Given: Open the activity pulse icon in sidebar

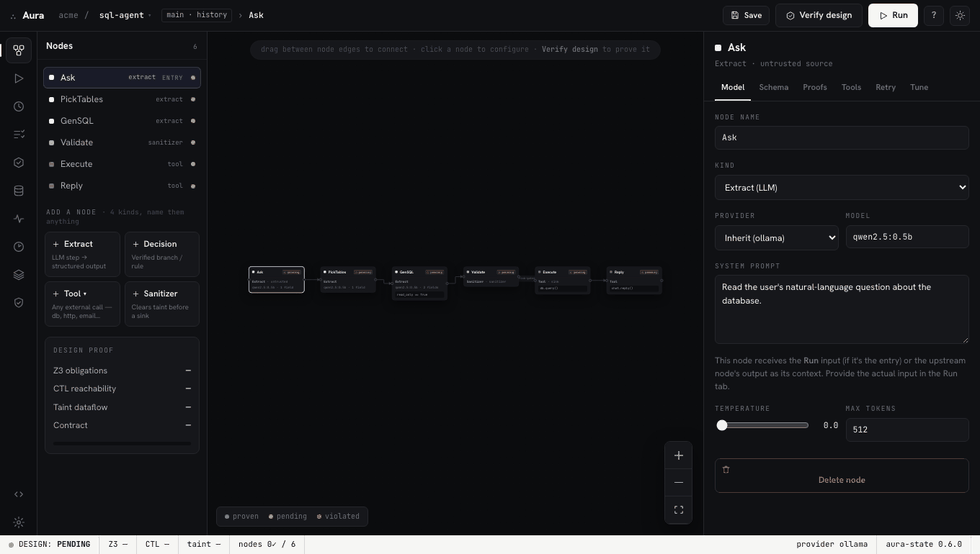Looking at the screenshot, I should coord(19,219).
